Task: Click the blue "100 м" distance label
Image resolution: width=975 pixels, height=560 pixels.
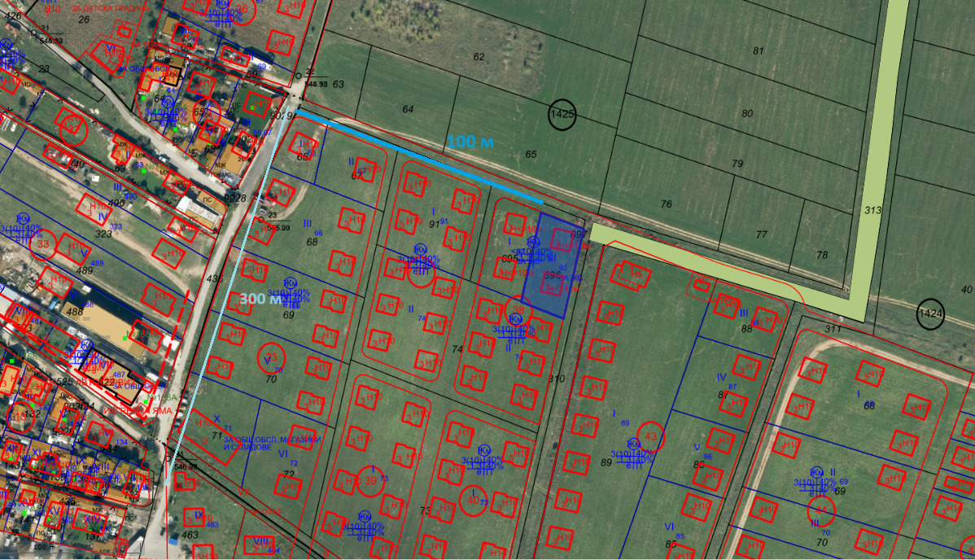Action: pos(470,142)
